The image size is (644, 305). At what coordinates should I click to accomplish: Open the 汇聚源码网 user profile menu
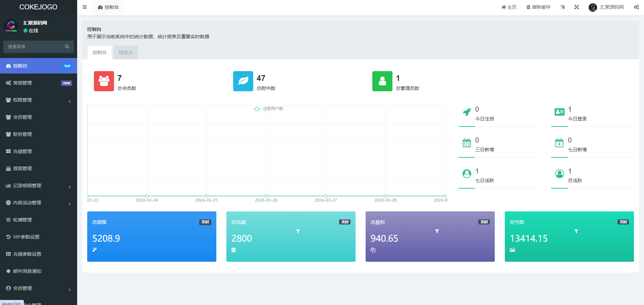pyautogui.click(x=606, y=7)
